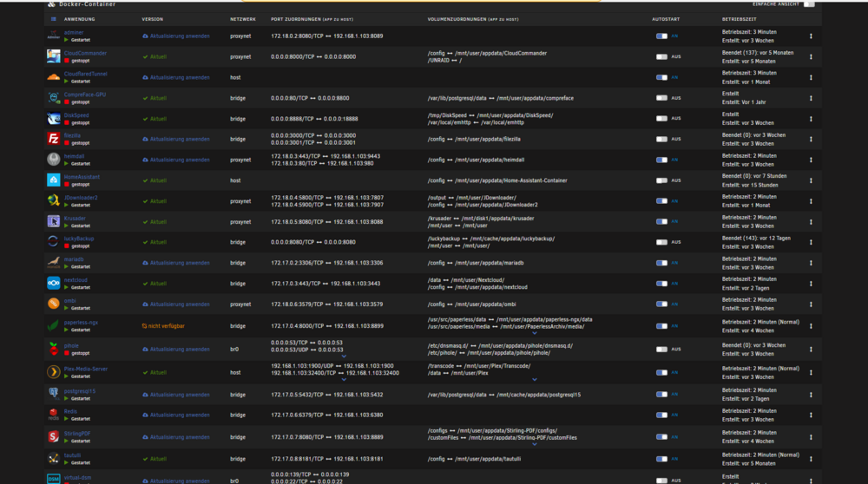Apply the update for adminer via Aktualisierung anwenden

(x=176, y=36)
